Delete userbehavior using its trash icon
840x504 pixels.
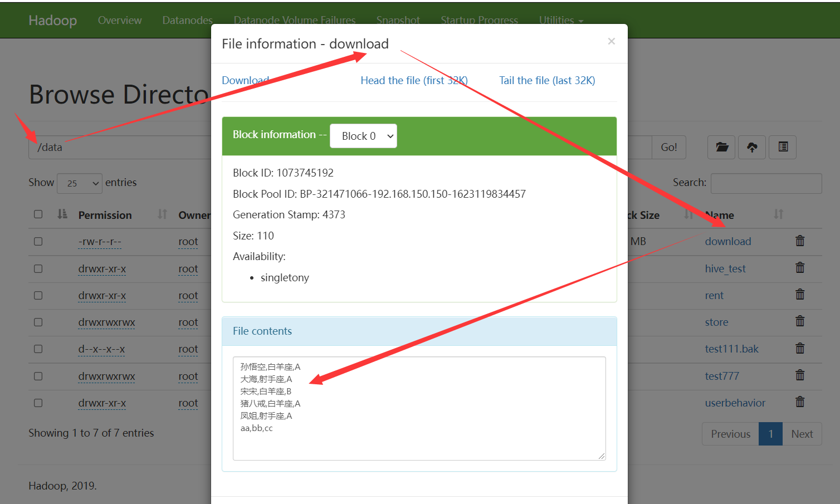[800, 402]
